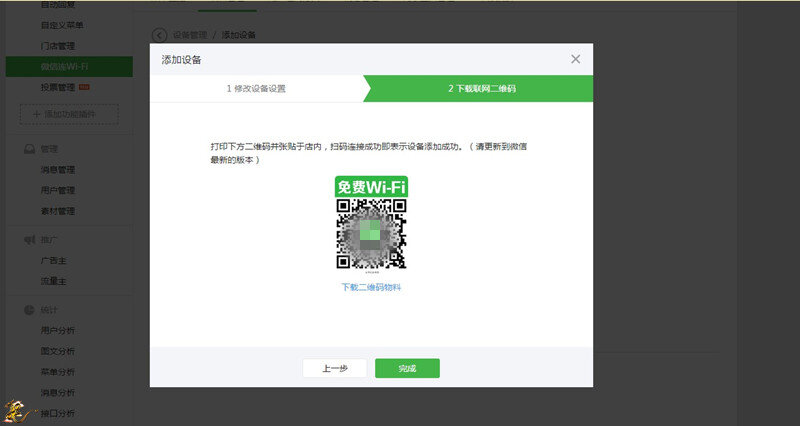This screenshot has height=426, width=800.
Task: Open 图文分析 in the sidebar
Action: 58,352
